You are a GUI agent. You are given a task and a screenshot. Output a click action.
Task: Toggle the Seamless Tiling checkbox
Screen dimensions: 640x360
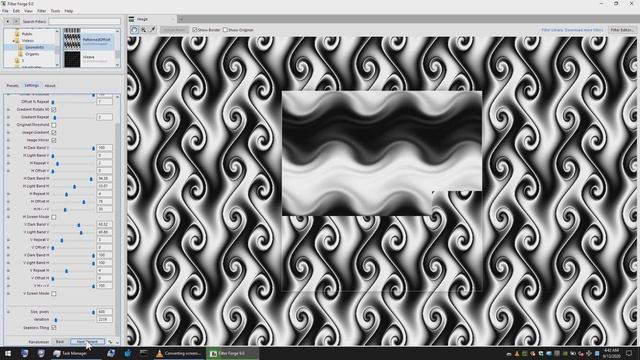pos(53,327)
